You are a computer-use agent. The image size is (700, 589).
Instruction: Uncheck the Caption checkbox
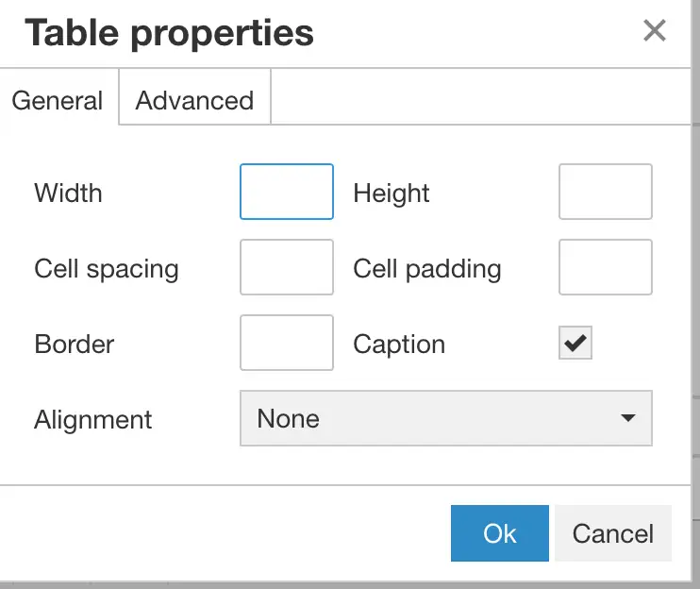click(575, 343)
